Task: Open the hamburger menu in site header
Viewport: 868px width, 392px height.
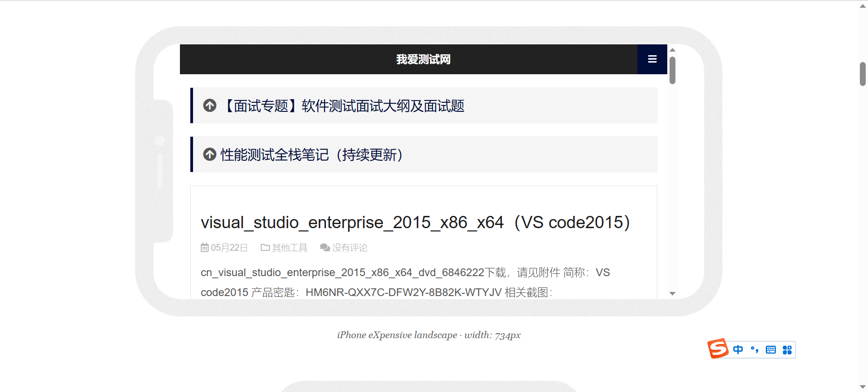Action: point(652,59)
